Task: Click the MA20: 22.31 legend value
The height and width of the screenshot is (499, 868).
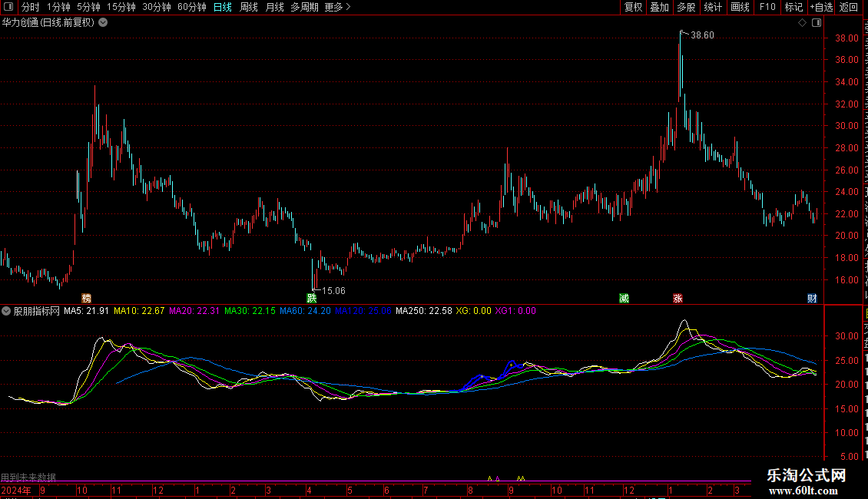Action: click(194, 311)
